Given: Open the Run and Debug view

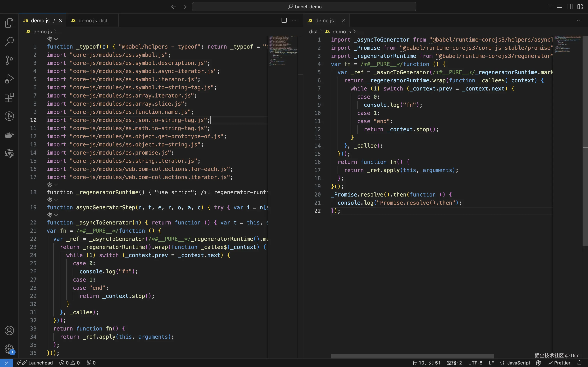Looking at the screenshot, I should [x=9, y=79].
